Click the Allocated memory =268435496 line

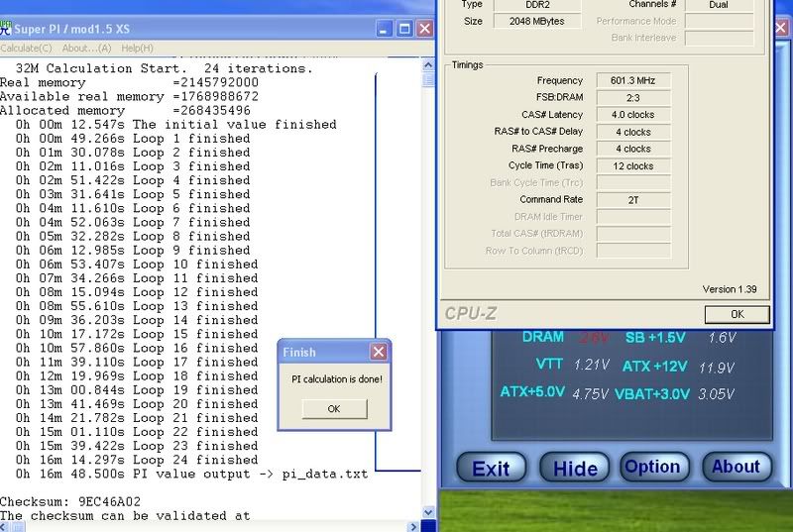coord(125,110)
